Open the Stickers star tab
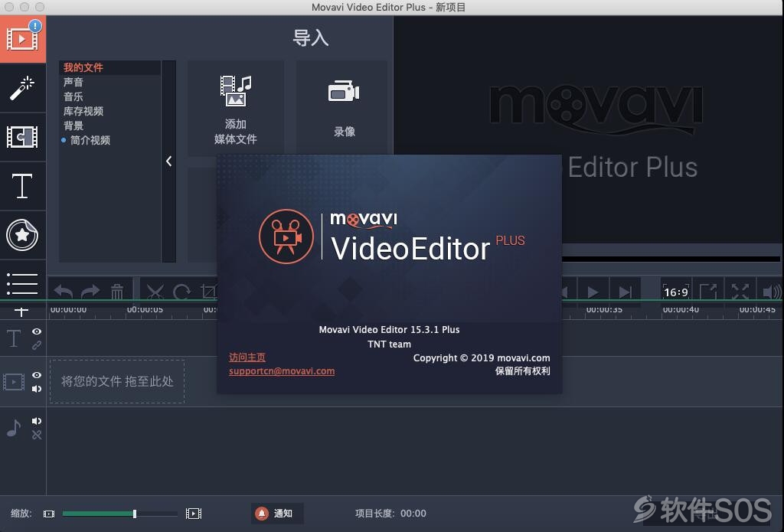The width and height of the screenshot is (784, 532). (x=22, y=235)
